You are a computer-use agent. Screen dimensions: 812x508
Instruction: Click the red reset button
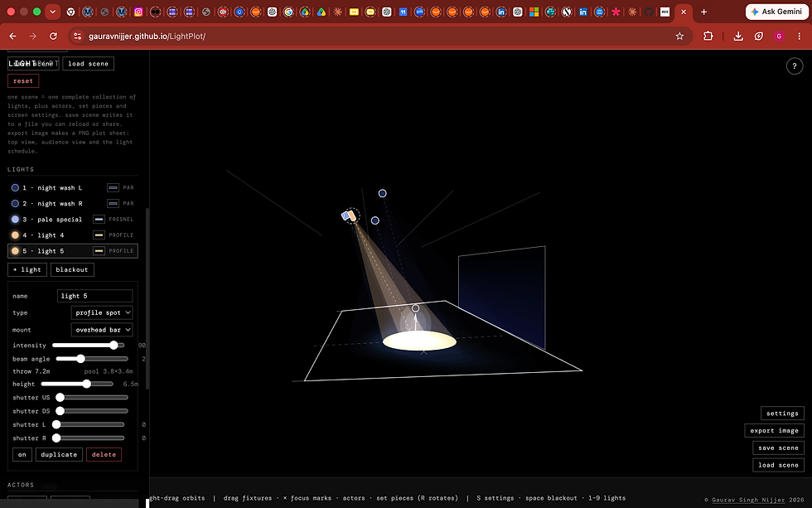(x=23, y=80)
